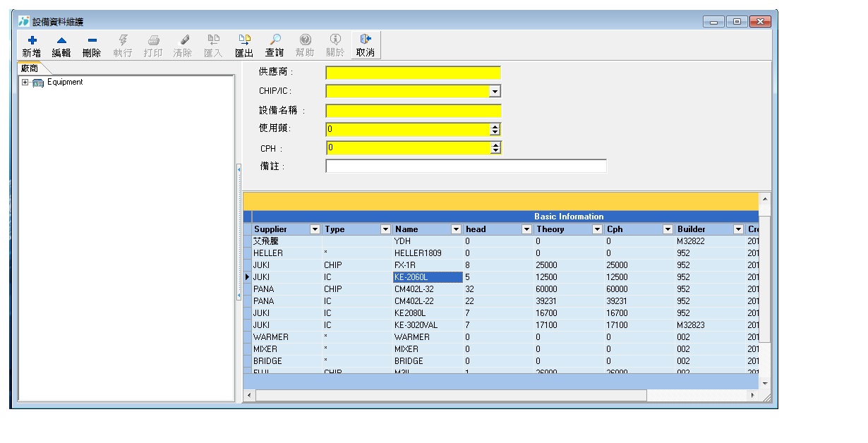
Task: Select the 39231 Theory cell
Action: point(569,301)
